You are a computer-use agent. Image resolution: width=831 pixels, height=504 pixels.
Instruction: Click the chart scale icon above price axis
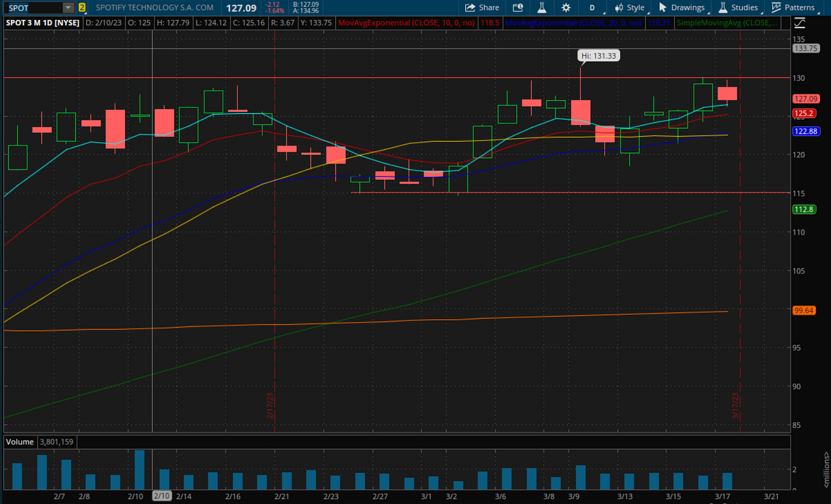(x=800, y=23)
